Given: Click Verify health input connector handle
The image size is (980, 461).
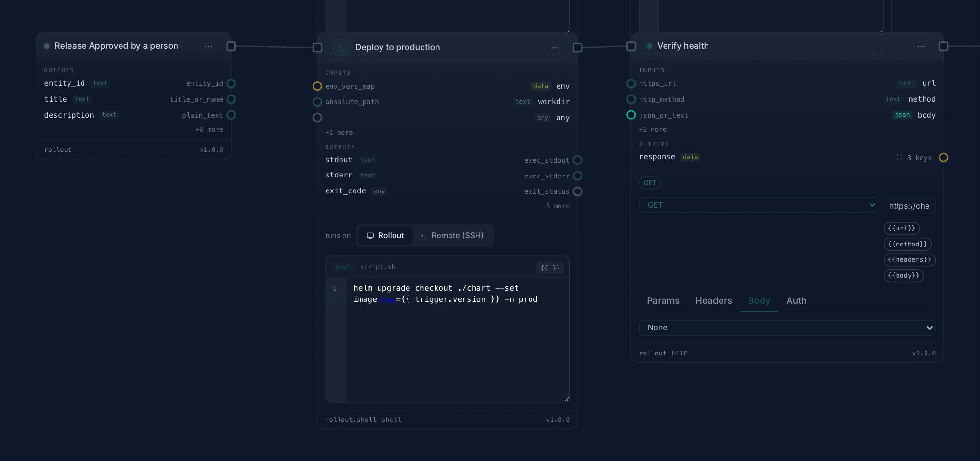Looking at the screenshot, I should (631, 46).
